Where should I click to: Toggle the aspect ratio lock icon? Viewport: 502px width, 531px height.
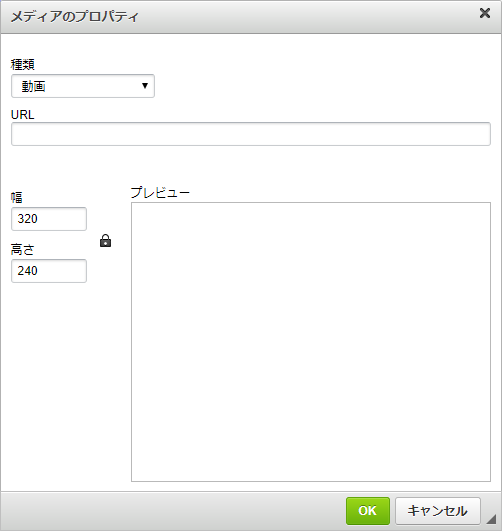105,241
